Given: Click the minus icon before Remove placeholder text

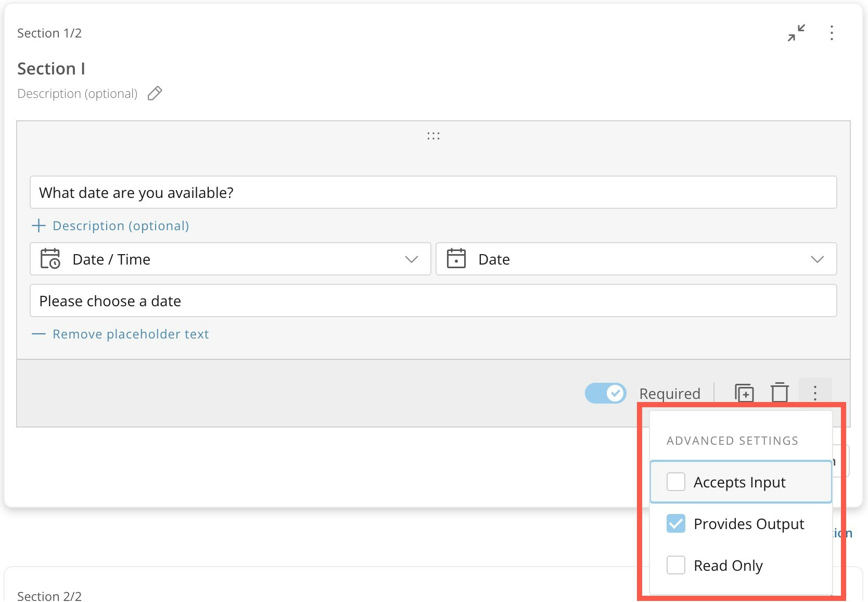Looking at the screenshot, I should (39, 334).
